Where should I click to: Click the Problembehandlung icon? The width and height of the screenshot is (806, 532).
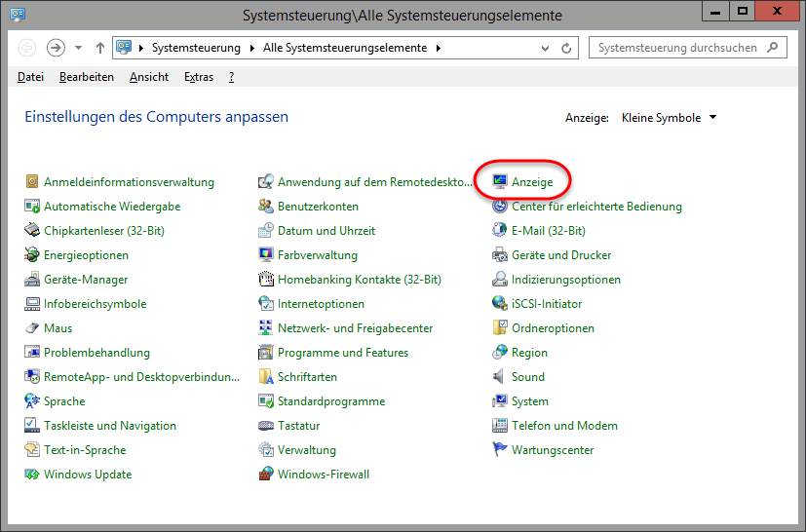[x=32, y=352]
